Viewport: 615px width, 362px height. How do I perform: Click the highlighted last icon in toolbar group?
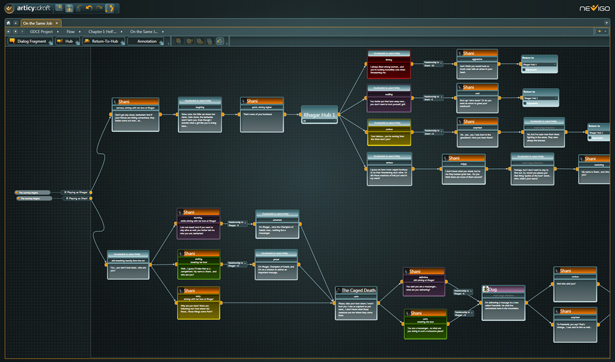[x=220, y=41]
